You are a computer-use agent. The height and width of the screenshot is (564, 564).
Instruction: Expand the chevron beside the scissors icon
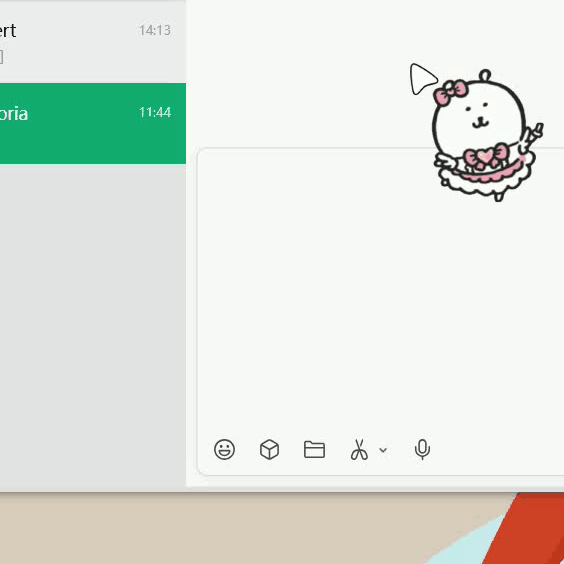(x=383, y=450)
